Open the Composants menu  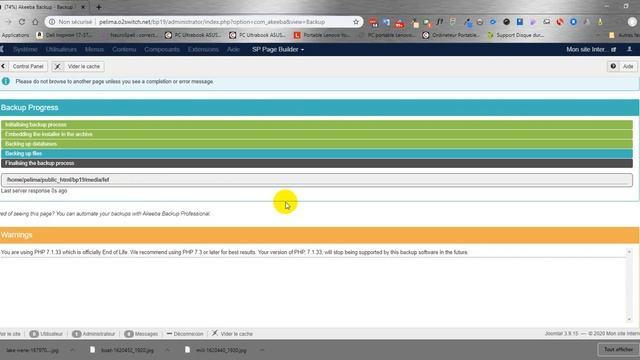(162, 49)
